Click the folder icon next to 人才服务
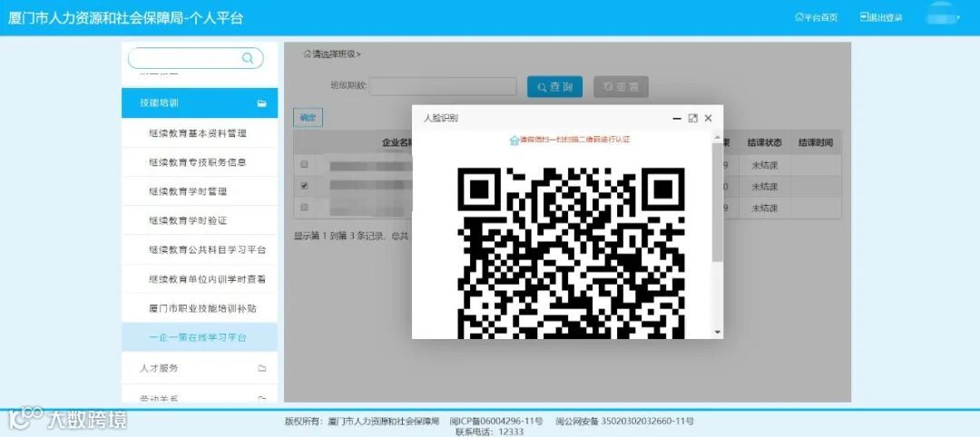 [262, 368]
